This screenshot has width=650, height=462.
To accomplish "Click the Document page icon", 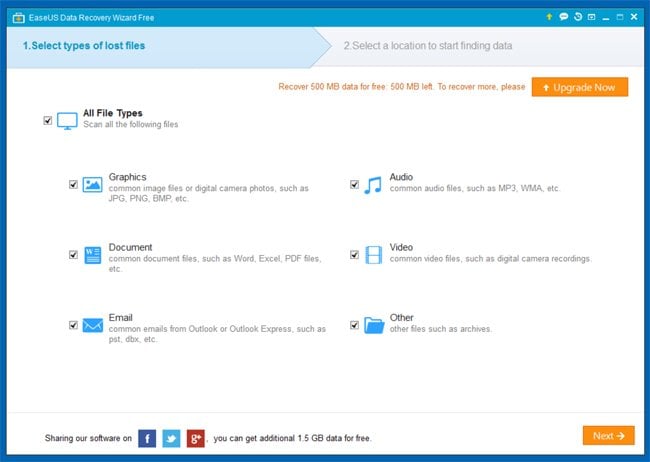I will [92, 255].
